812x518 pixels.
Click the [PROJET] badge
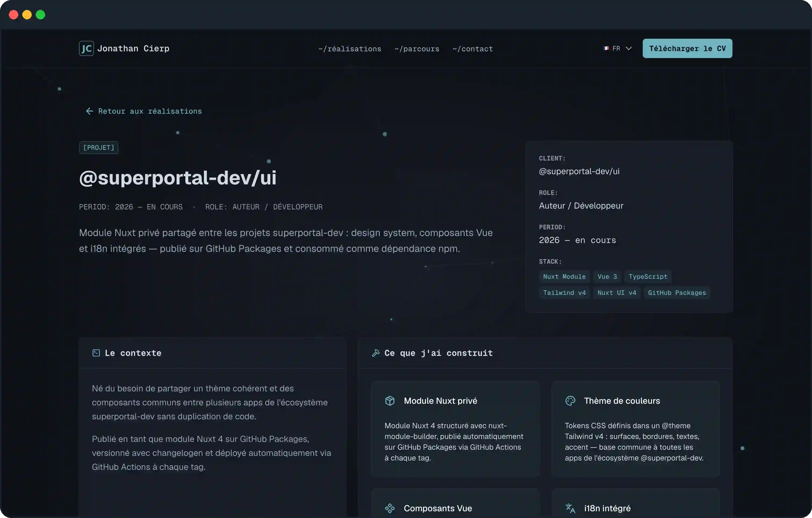98,148
